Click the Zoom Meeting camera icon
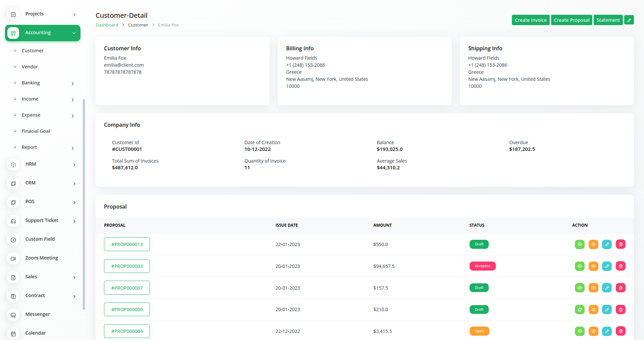The height and width of the screenshot is (340, 644). point(13,259)
